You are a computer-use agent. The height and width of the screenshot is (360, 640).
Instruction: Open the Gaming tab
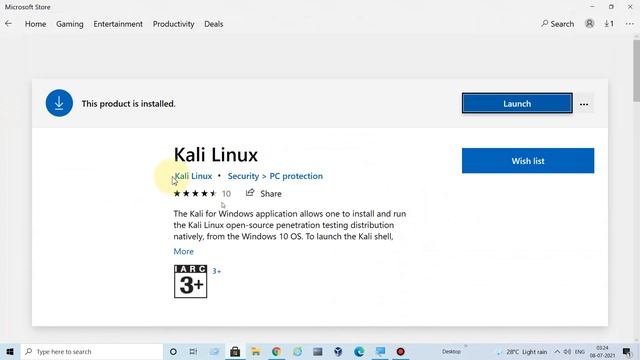coord(70,24)
